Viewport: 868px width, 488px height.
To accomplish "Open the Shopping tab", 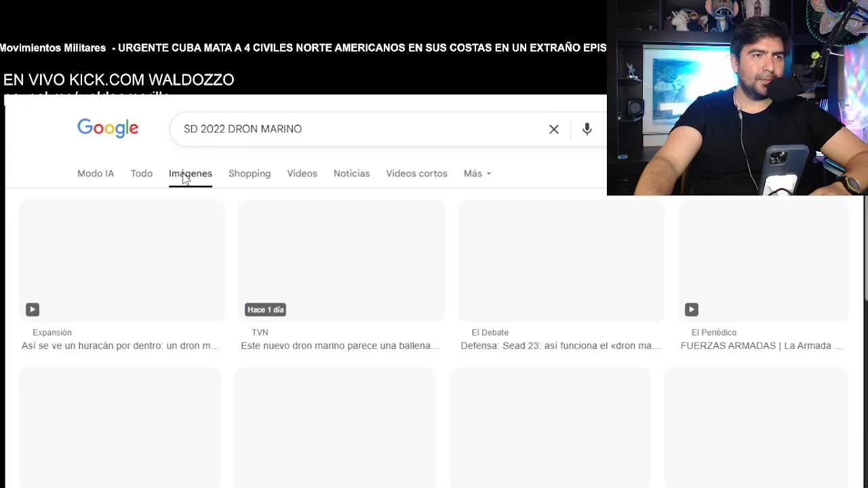I will tap(250, 174).
